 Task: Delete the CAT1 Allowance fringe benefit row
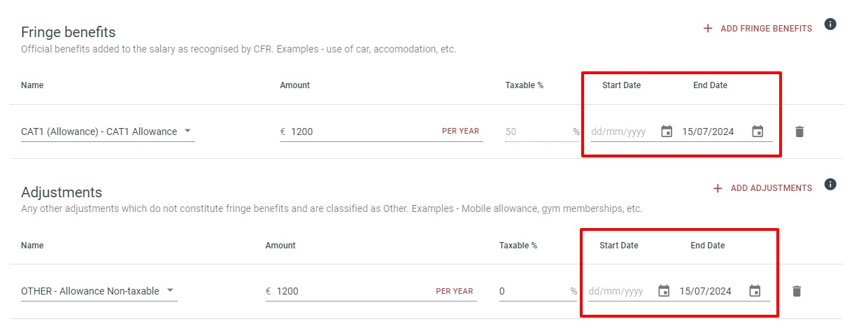[799, 132]
